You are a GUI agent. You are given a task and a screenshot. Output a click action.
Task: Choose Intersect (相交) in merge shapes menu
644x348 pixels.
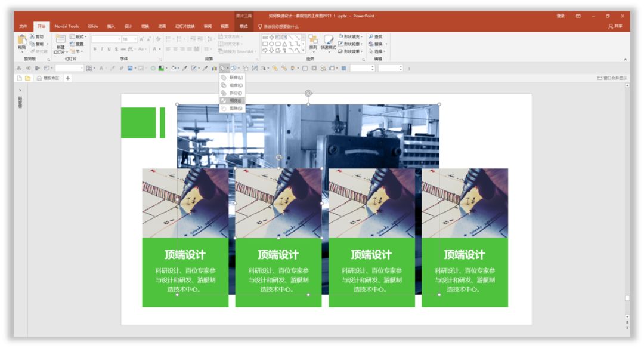232,100
